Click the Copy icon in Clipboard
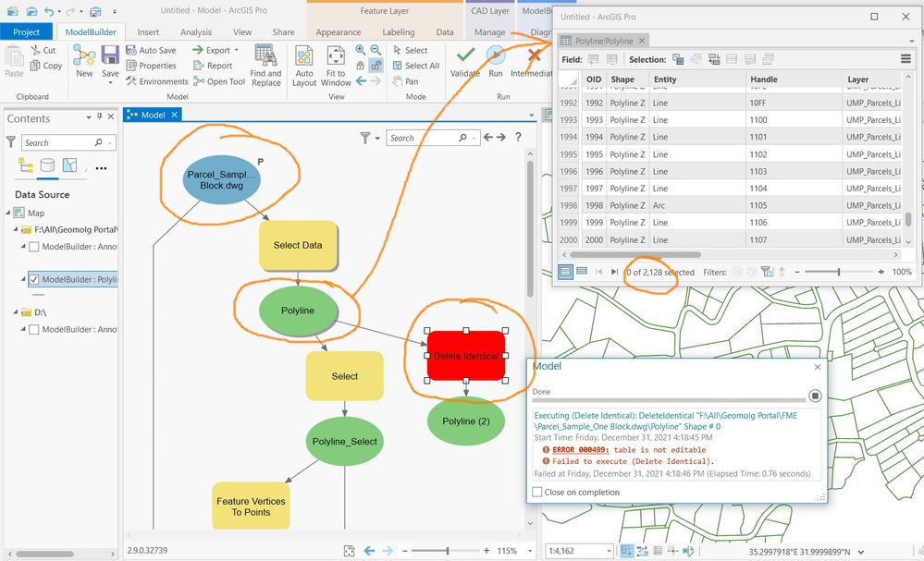 click(x=35, y=66)
